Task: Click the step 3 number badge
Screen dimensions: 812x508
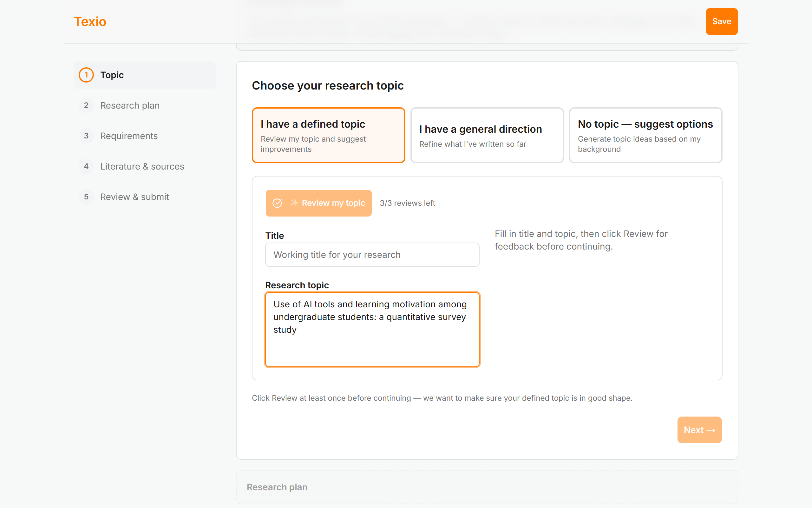Action: click(86, 136)
